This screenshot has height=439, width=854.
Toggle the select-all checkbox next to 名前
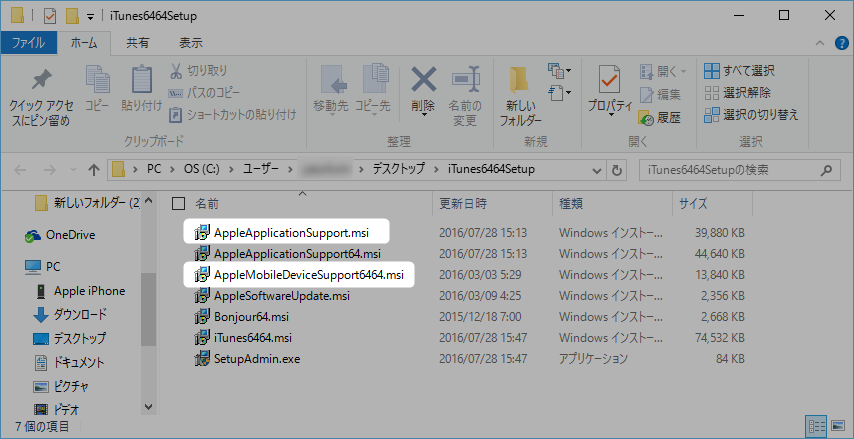[x=178, y=204]
